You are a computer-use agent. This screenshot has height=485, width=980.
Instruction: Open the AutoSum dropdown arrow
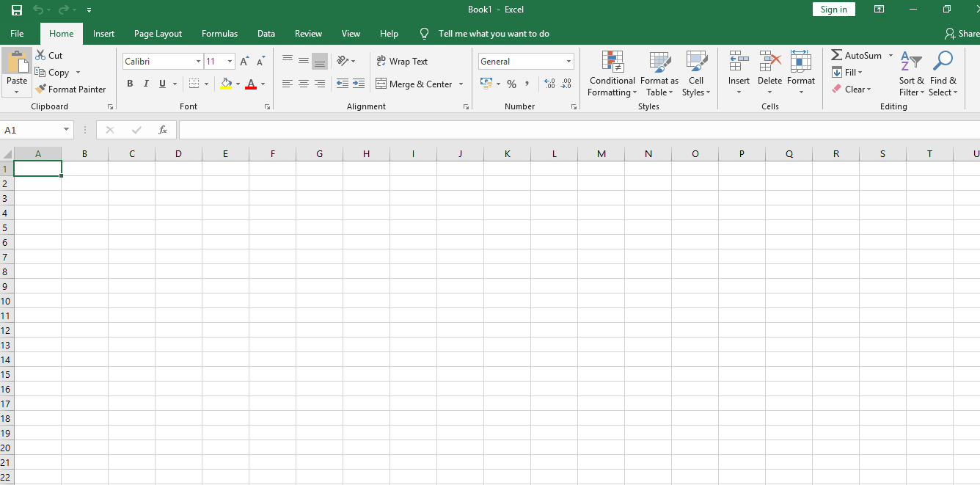[891, 55]
